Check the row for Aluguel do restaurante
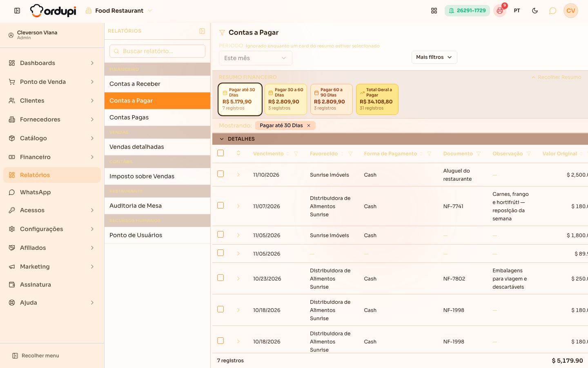The image size is (588, 368). 220,174
